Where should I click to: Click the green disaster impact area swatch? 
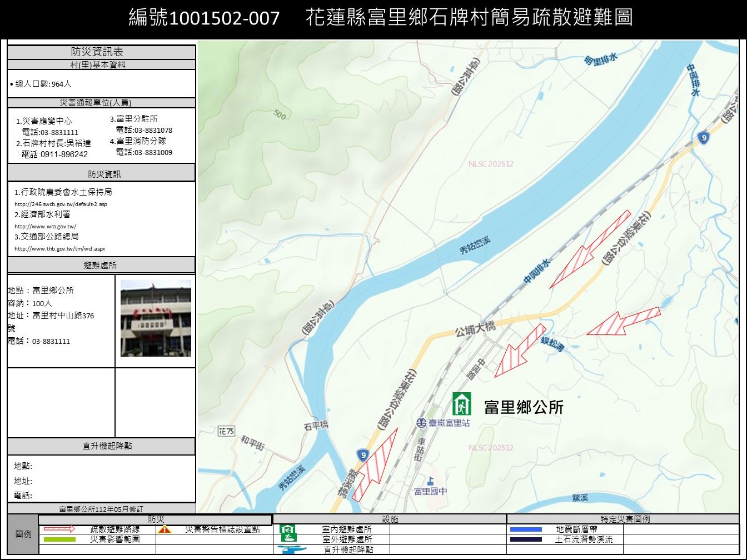(59, 539)
